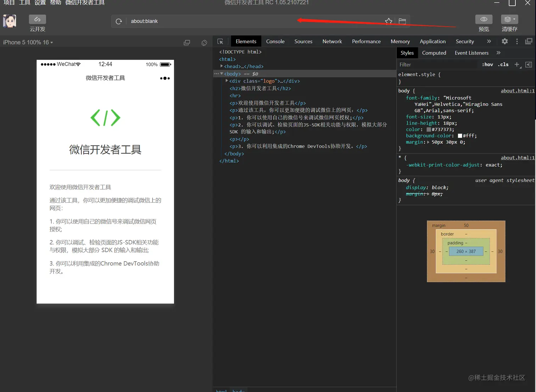536x392 pixels.
Task: Click the #fff background color swatch
Action: point(460,136)
